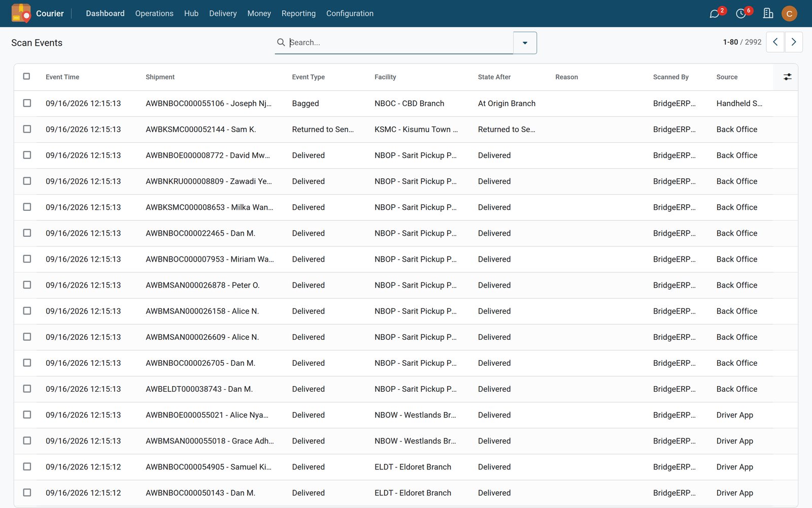Screen dimensions: 812x508
Task: Open the messages icon with badge 2
Action: 715,14
